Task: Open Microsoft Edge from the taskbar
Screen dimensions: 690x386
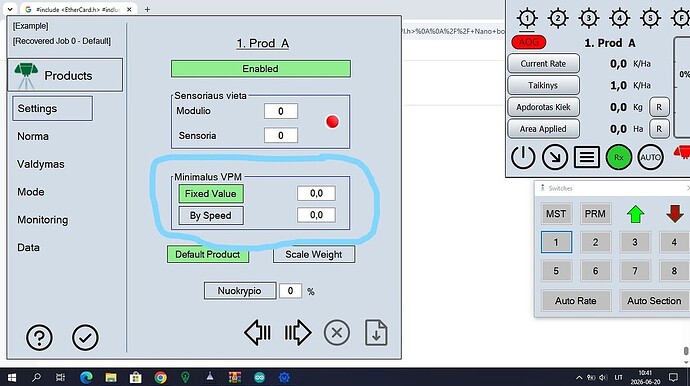Action: 86,377
